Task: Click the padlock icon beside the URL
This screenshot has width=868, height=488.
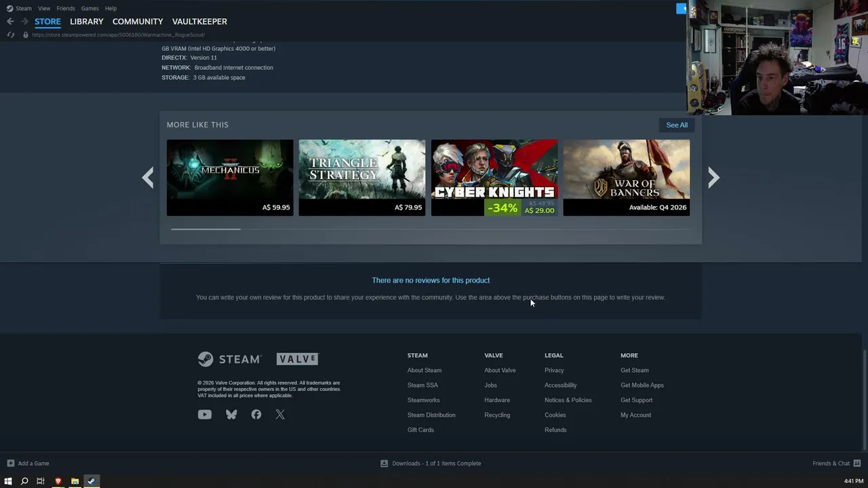Action: [26, 35]
